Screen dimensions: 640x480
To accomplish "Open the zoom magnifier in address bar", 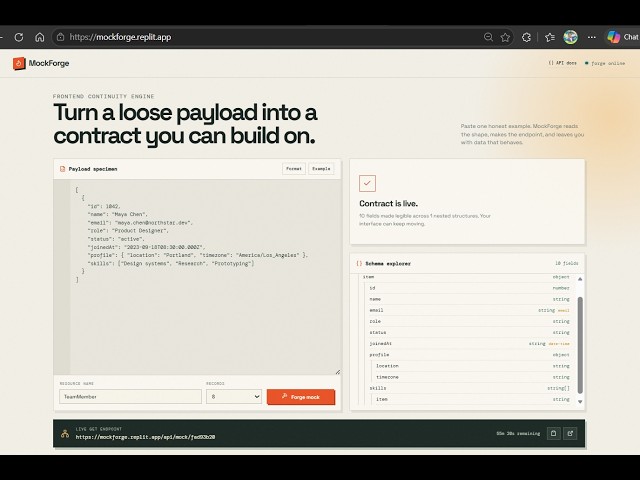I will 488,37.
